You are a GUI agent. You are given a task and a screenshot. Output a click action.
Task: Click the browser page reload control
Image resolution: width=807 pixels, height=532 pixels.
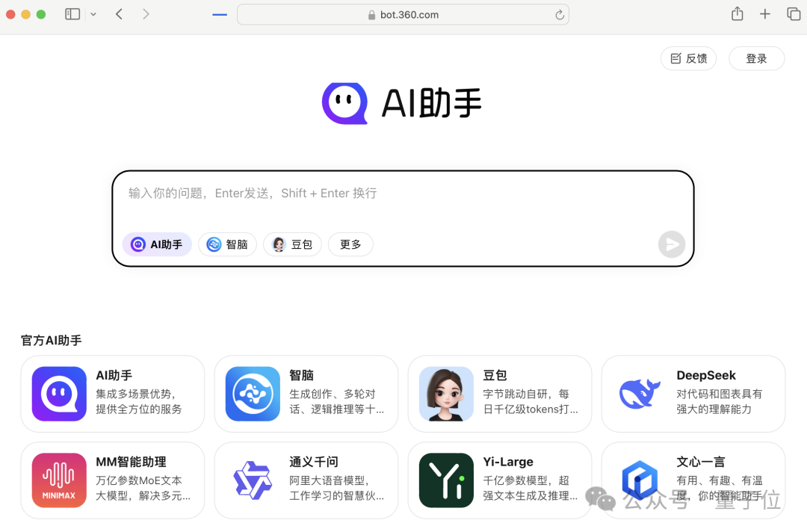coord(559,14)
